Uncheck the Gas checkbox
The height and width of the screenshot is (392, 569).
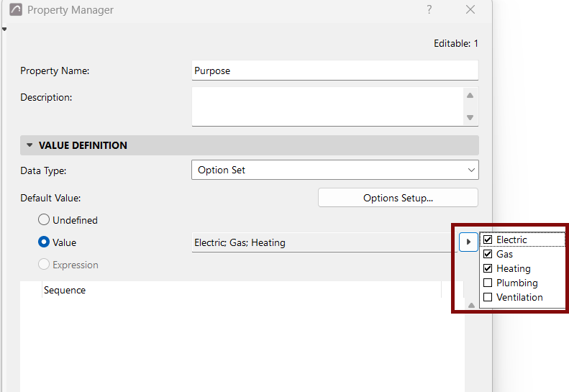[x=488, y=254]
